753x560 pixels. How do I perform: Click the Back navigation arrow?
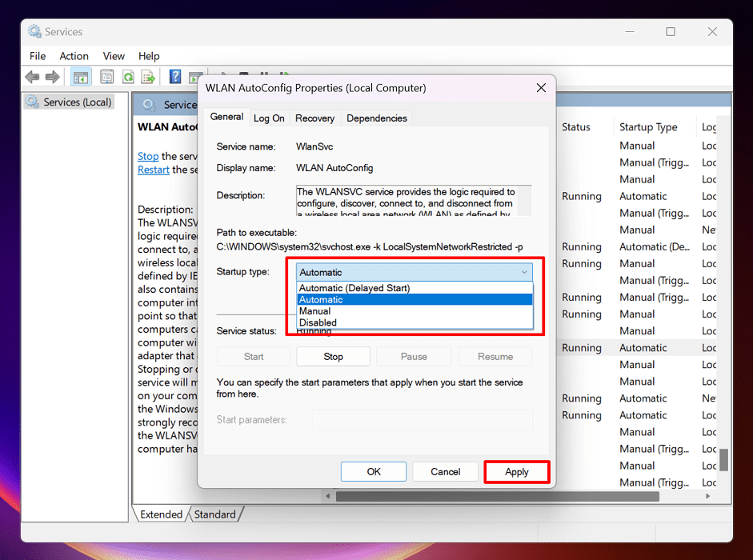(x=31, y=76)
